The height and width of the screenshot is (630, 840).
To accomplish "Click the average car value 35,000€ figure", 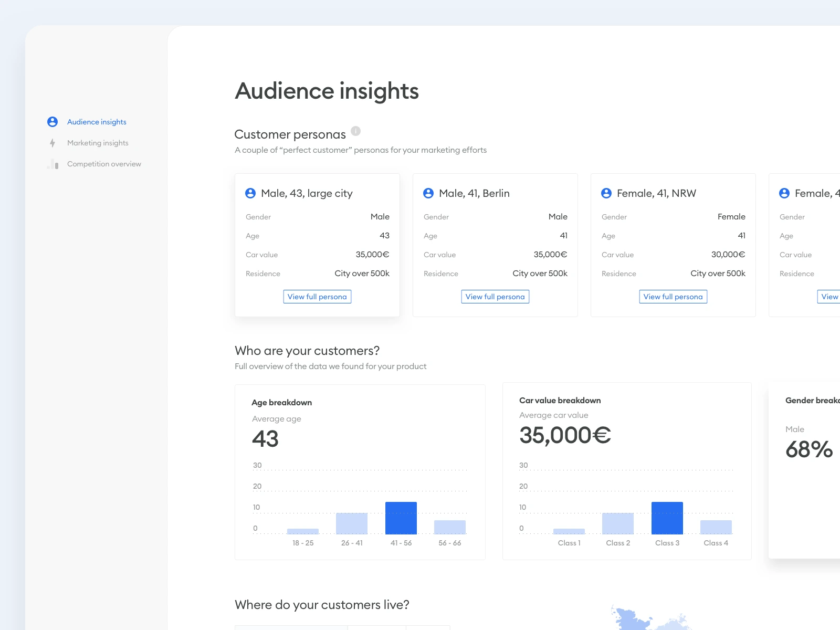I will (x=565, y=435).
